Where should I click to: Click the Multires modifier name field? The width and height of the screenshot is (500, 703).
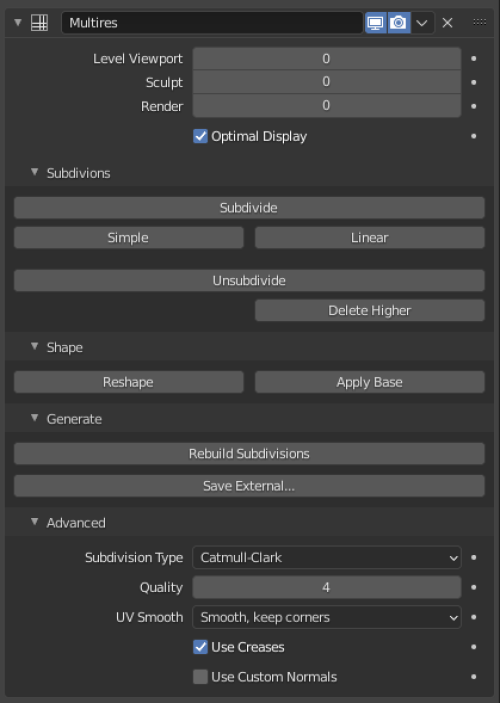[x=212, y=22]
